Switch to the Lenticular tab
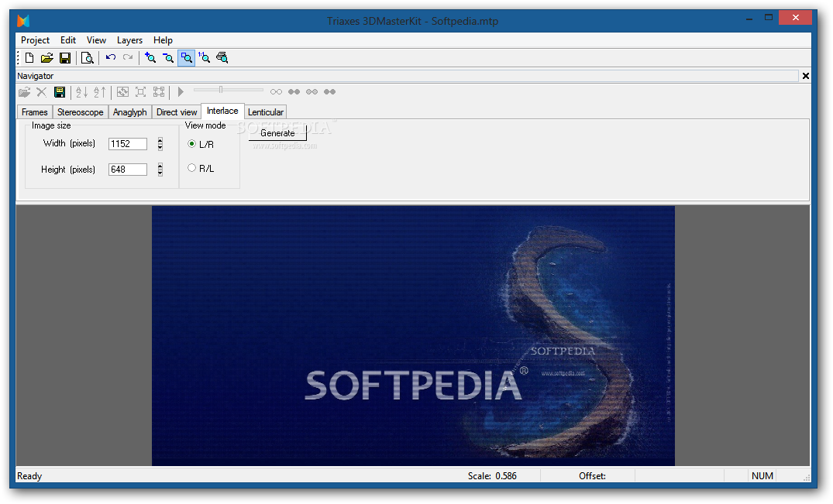The height and width of the screenshot is (504, 833). (266, 112)
